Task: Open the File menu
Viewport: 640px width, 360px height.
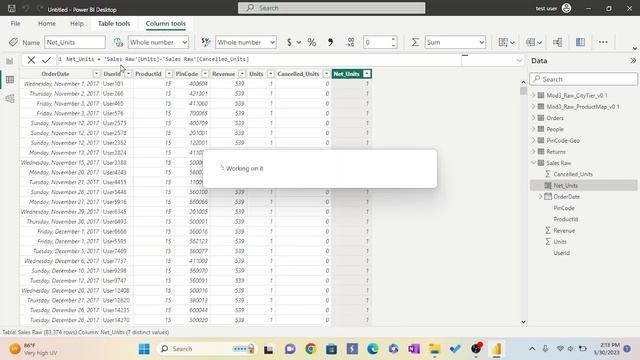Action: tap(16, 24)
